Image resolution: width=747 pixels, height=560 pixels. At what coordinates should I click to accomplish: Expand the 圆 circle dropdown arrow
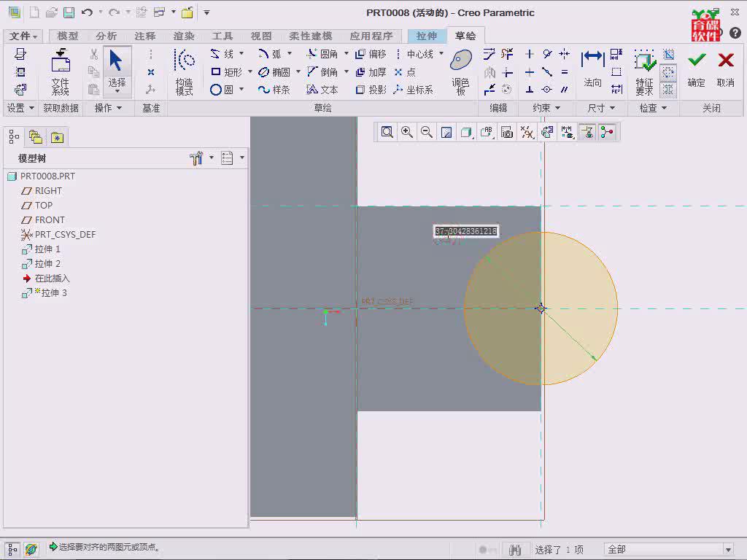[241, 89]
